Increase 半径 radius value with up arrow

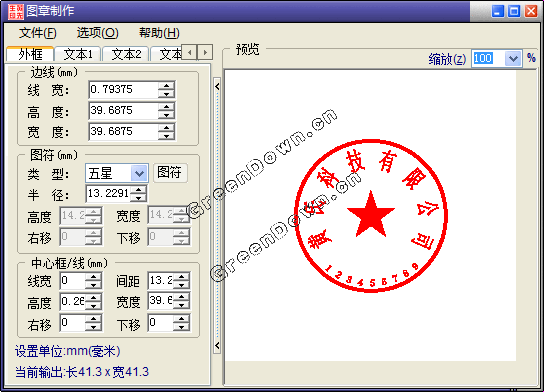click(x=138, y=190)
